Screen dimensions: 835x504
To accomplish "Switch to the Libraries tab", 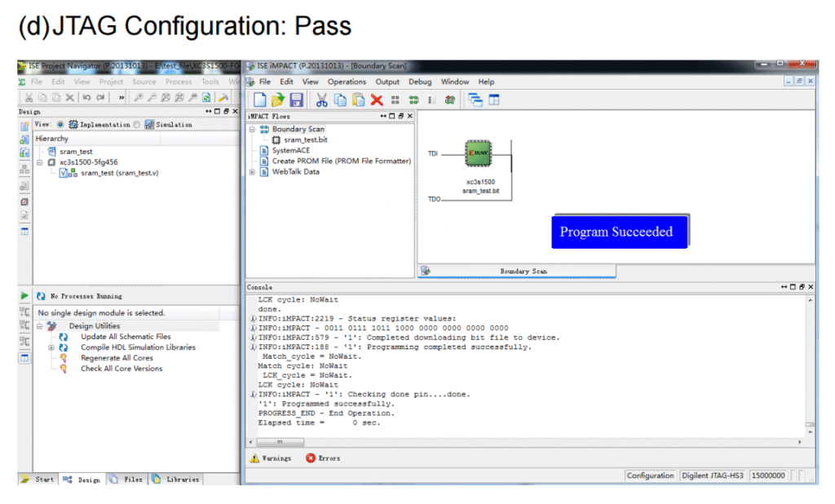I will pyautogui.click(x=176, y=480).
